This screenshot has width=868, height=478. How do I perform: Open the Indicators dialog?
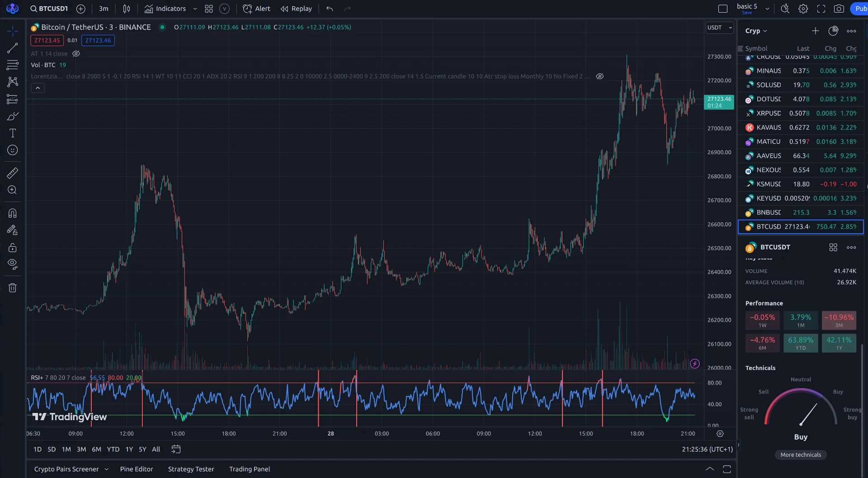[x=165, y=9]
